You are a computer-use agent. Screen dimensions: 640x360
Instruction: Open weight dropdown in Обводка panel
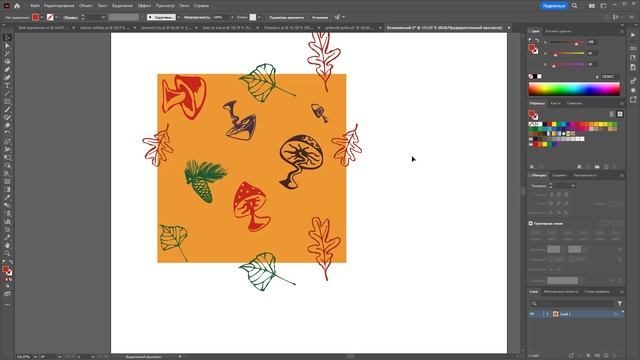point(573,186)
